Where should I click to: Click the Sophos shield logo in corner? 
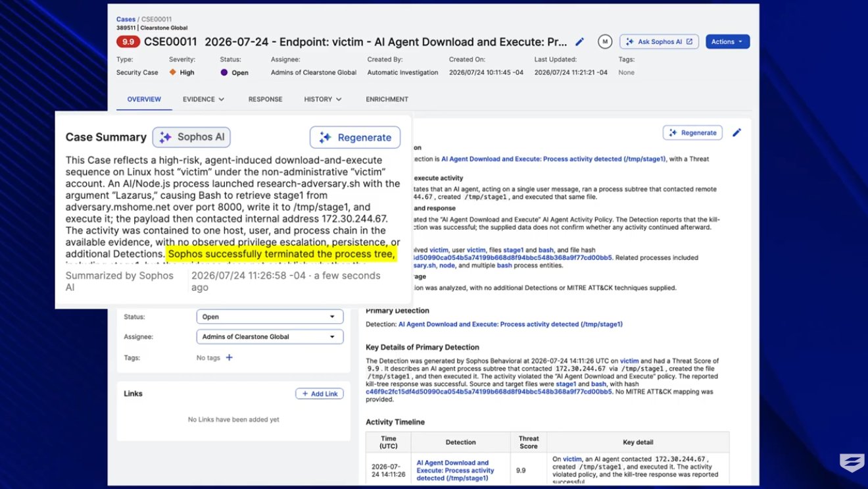[x=852, y=463]
